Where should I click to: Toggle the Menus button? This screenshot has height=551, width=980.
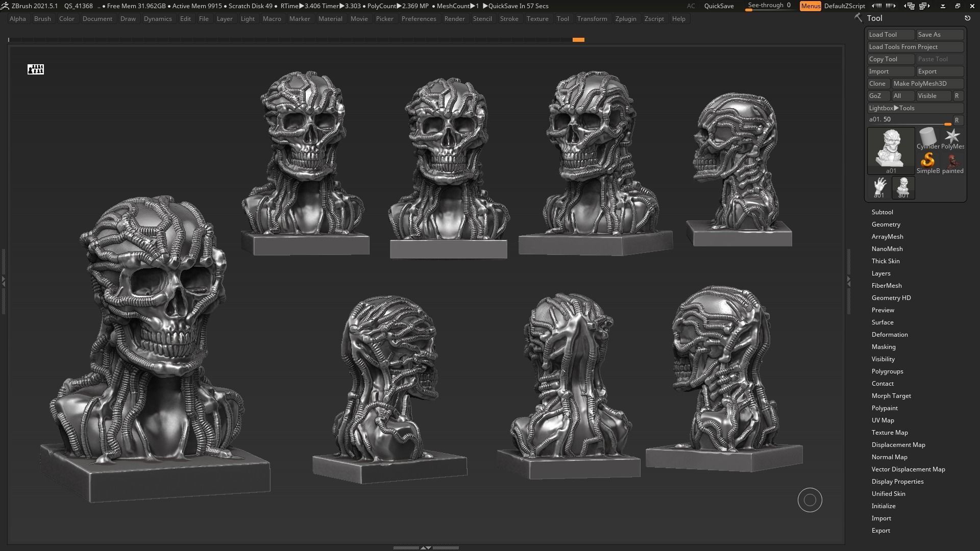coord(811,6)
